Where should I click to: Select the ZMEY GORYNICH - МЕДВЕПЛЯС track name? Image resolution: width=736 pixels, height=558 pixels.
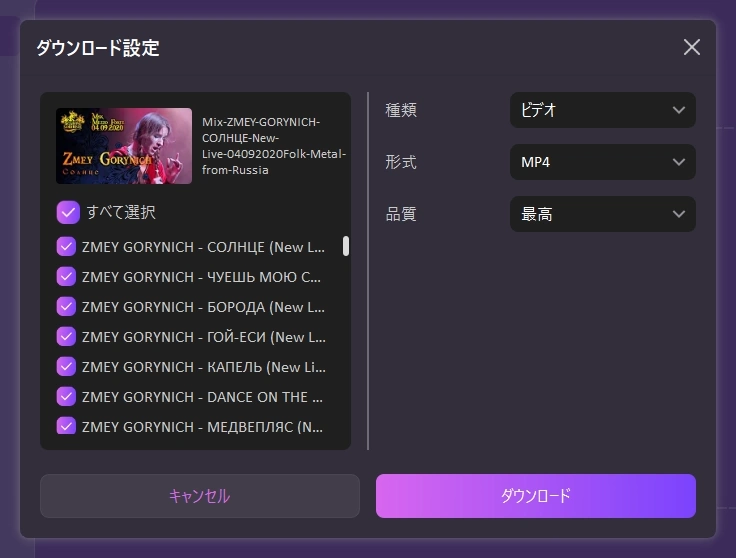pyautogui.click(x=202, y=427)
